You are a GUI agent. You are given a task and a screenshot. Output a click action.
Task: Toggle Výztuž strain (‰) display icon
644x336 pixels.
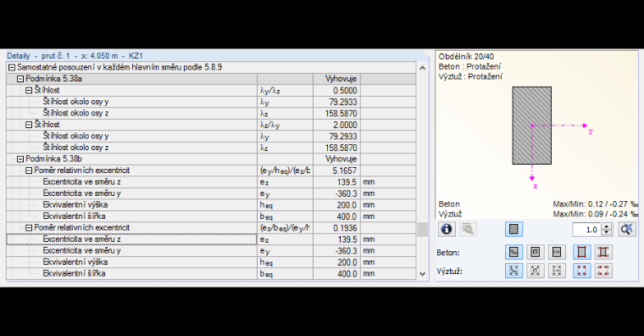click(x=514, y=271)
